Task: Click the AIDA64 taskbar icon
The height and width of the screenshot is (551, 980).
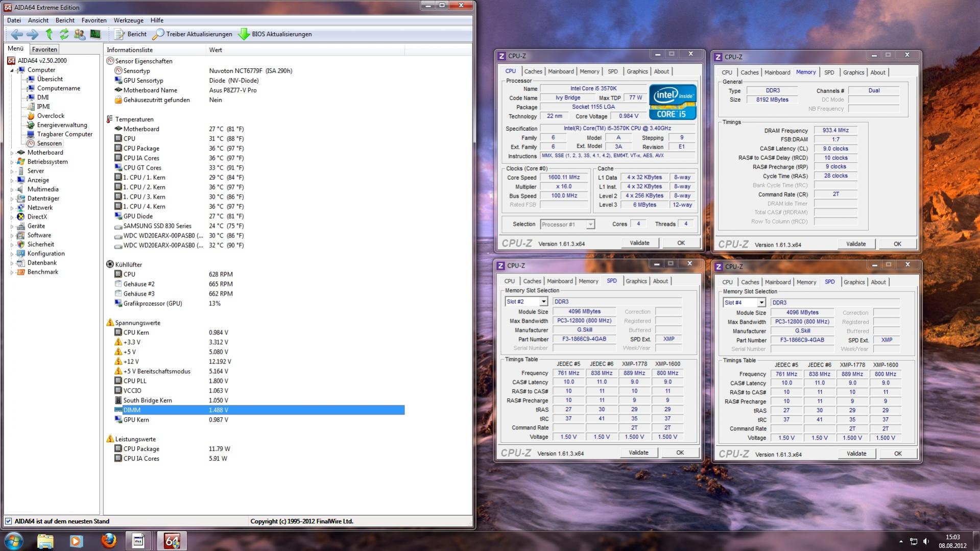Action: (x=172, y=541)
